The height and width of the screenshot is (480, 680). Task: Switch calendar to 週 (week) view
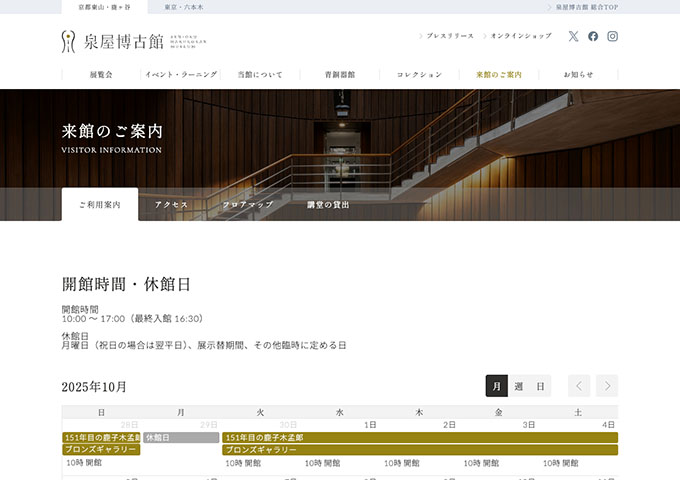coord(518,386)
